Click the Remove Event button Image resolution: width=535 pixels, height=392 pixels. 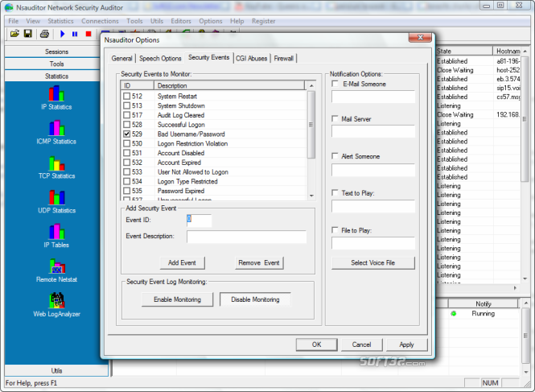tap(259, 263)
